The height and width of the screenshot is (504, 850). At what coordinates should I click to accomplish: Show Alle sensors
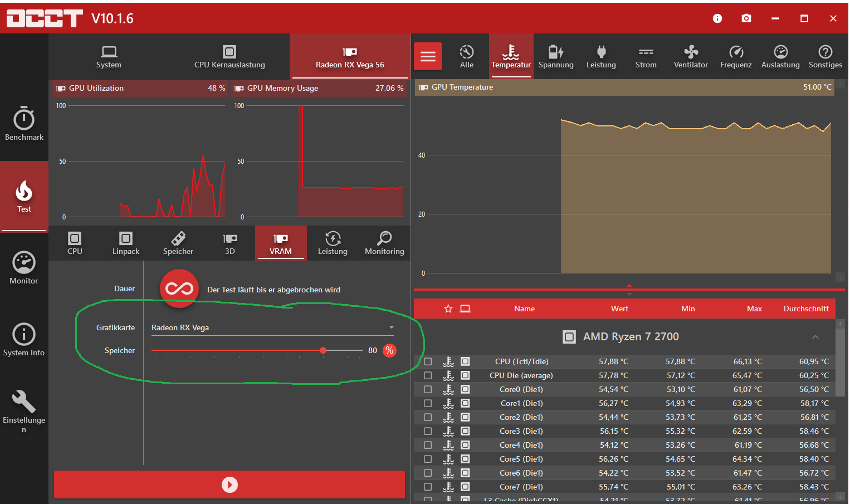(467, 57)
